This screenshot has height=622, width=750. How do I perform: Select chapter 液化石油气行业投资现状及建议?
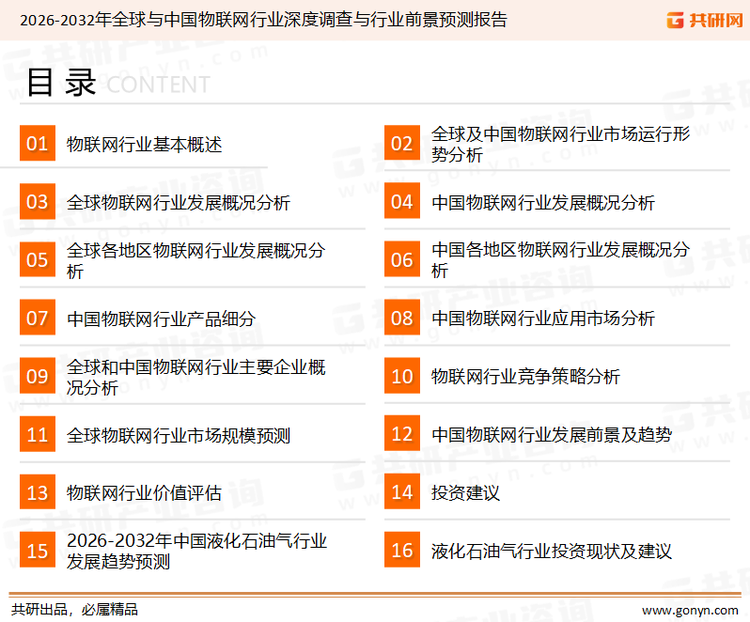point(551,551)
